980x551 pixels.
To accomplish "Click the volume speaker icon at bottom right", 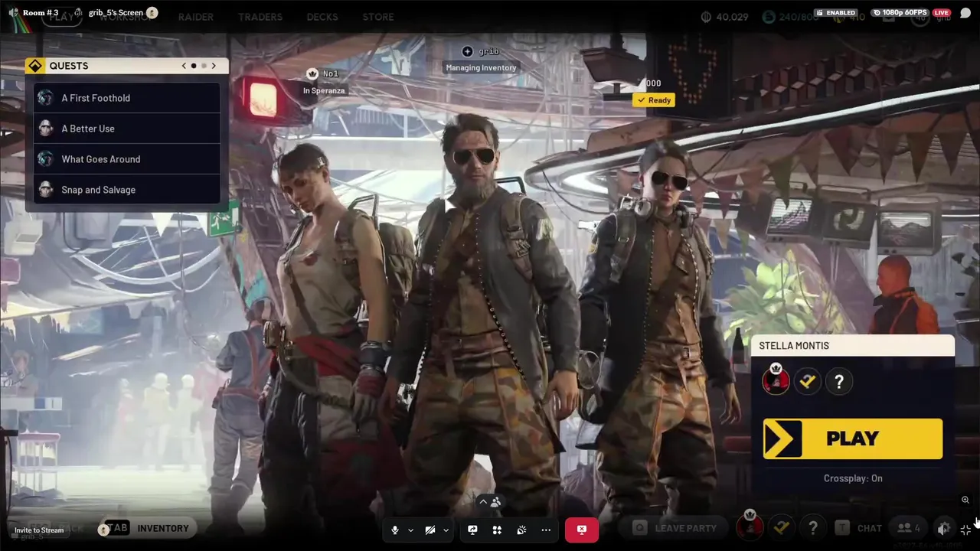I will pyautogui.click(x=944, y=529).
